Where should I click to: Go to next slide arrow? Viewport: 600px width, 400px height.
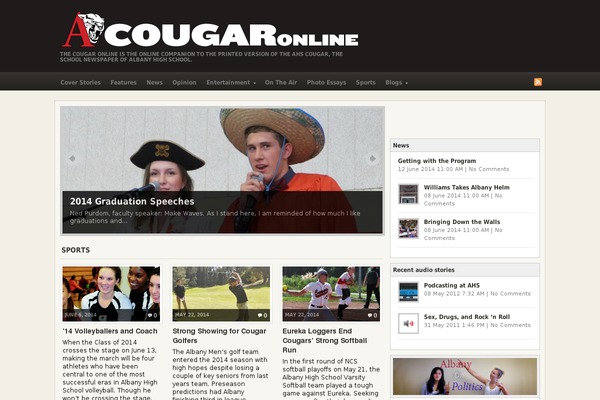pyautogui.click(x=372, y=158)
